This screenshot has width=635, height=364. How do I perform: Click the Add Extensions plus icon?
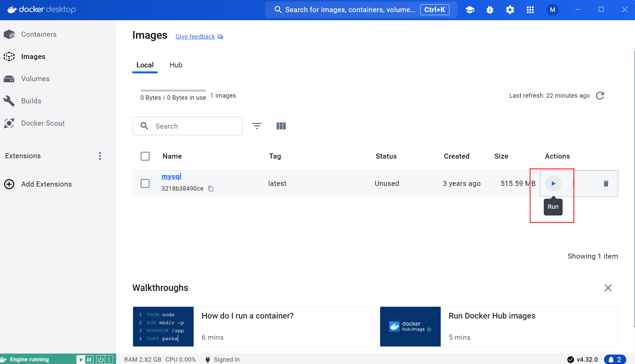(9, 184)
